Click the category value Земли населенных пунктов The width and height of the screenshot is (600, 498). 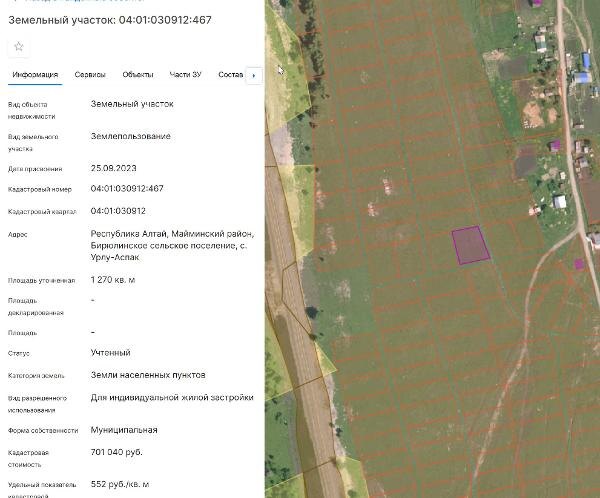pyautogui.click(x=148, y=375)
